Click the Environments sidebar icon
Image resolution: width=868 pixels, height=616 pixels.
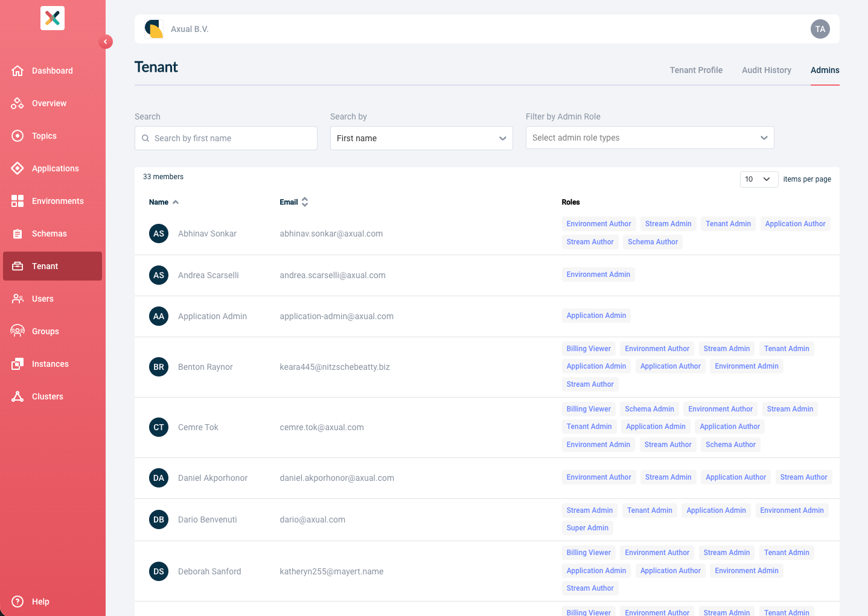[18, 201]
